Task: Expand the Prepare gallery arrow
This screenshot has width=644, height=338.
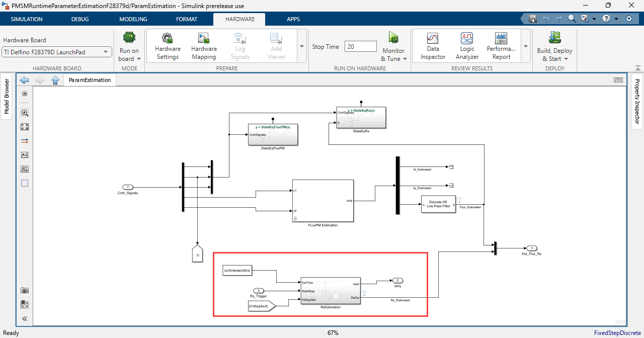Action: click(x=302, y=46)
